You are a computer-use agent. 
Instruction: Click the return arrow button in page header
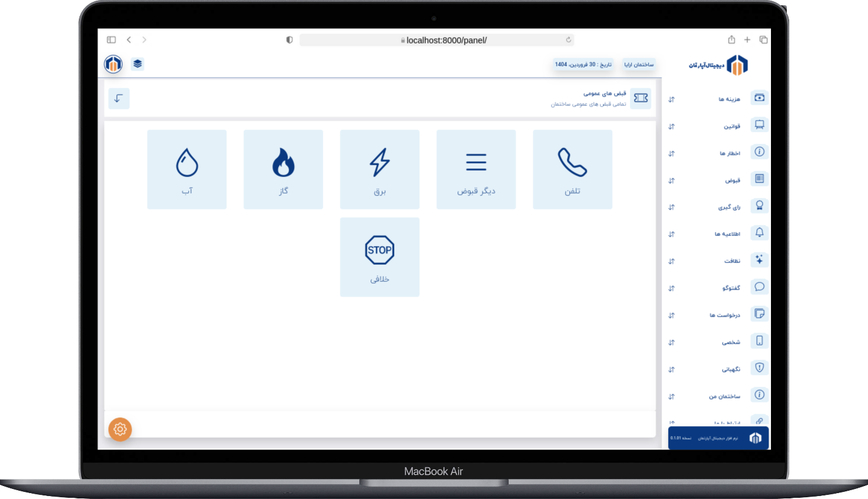[x=119, y=98]
